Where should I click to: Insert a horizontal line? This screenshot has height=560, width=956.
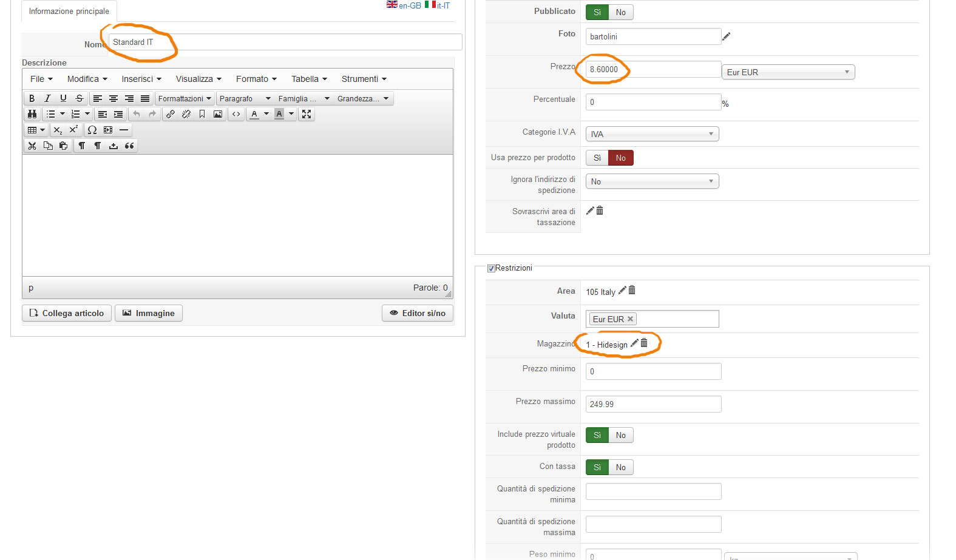[124, 130]
